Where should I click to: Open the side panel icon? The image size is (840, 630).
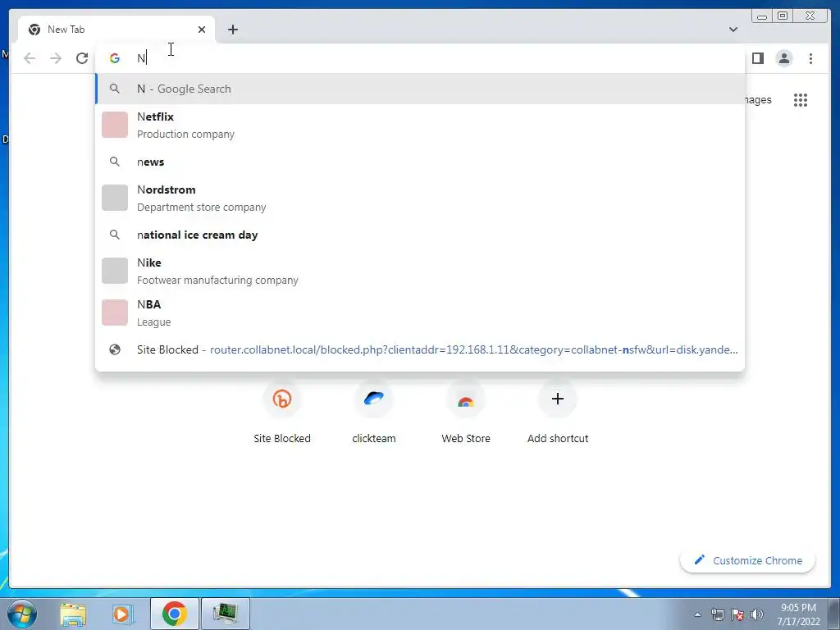[757, 58]
